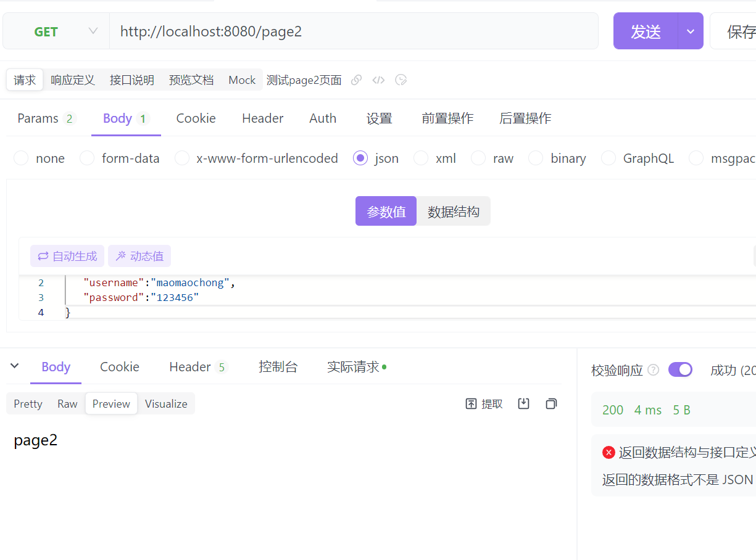Disable the 校验响应 validation toggle
The height and width of the screenshot is (560, 756).
[x=680, y=369]
